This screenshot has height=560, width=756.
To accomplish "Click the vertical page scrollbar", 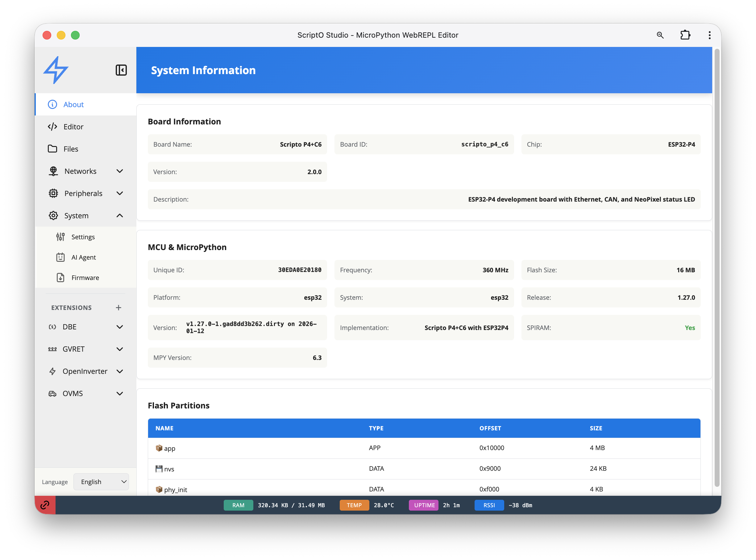I will pos(717,268).
